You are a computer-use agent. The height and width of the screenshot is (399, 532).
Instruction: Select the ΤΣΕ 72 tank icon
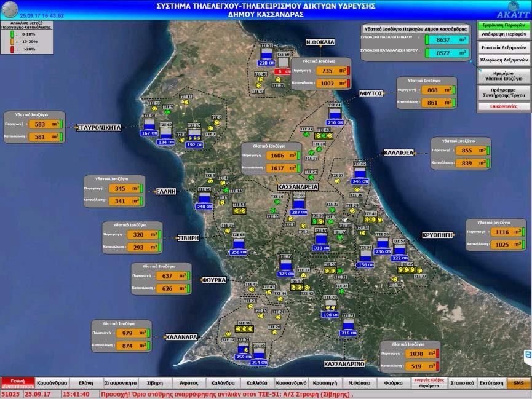[x=285, y=264]
